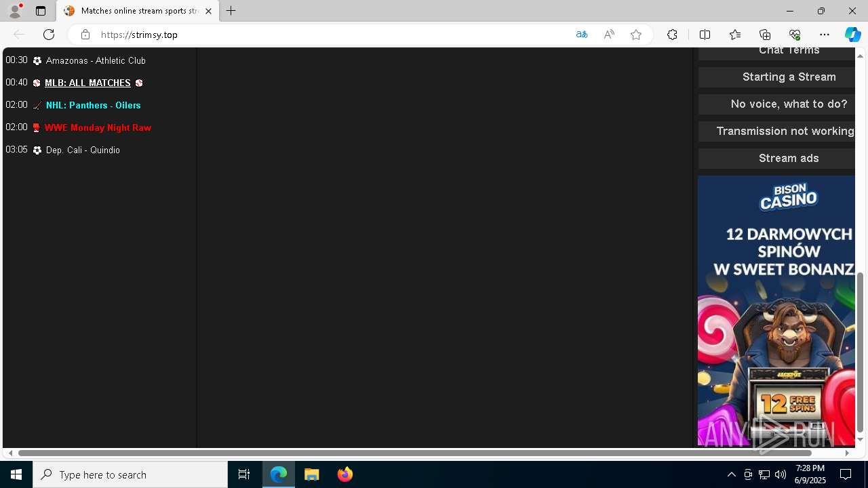
Task: Click the horizontal page scrollbar thumb
Action: coord(414,453)
